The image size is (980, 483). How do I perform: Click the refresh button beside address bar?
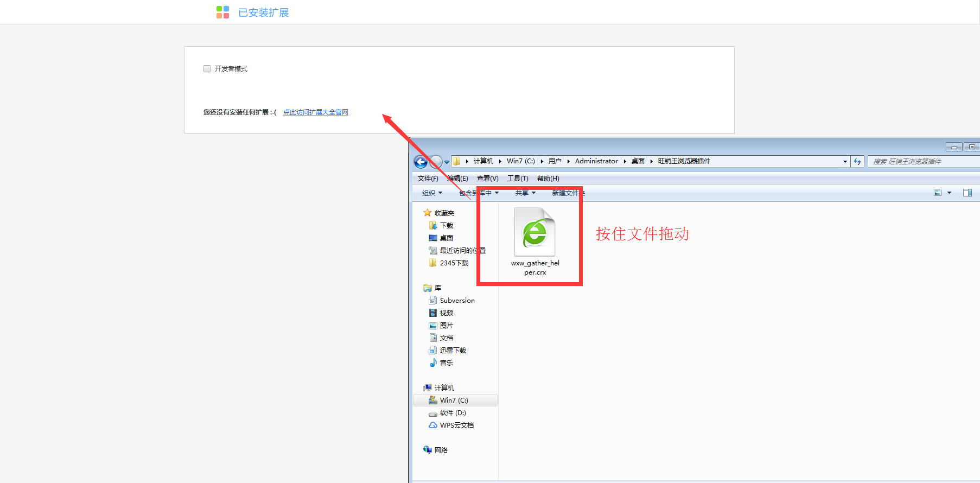tap(857, 162)
